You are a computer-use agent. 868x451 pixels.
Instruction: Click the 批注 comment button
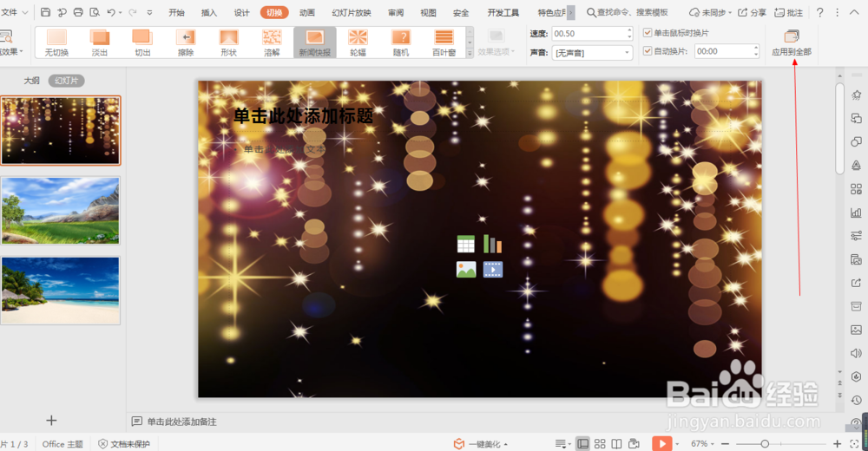point(788,12)
